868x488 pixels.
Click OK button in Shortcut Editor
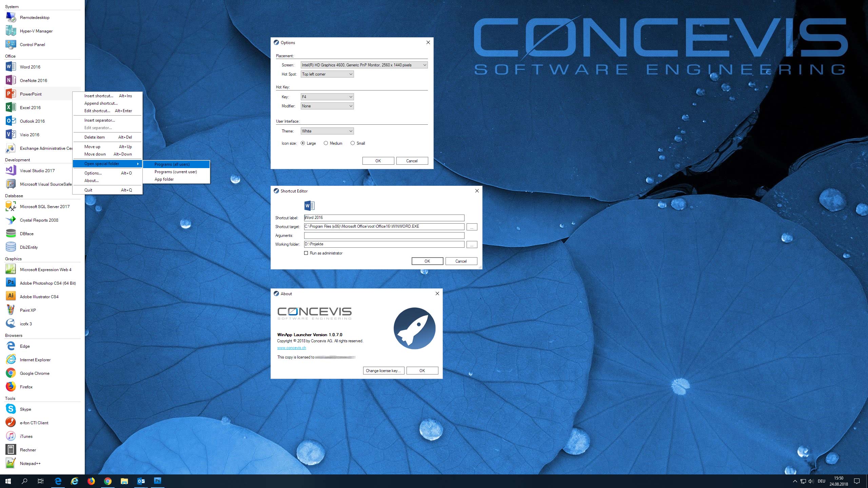pos(427,260)
